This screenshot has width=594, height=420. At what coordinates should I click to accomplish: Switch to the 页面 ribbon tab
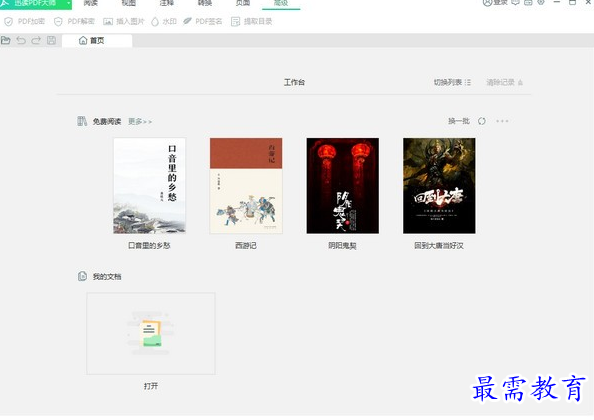pos(243,3)
